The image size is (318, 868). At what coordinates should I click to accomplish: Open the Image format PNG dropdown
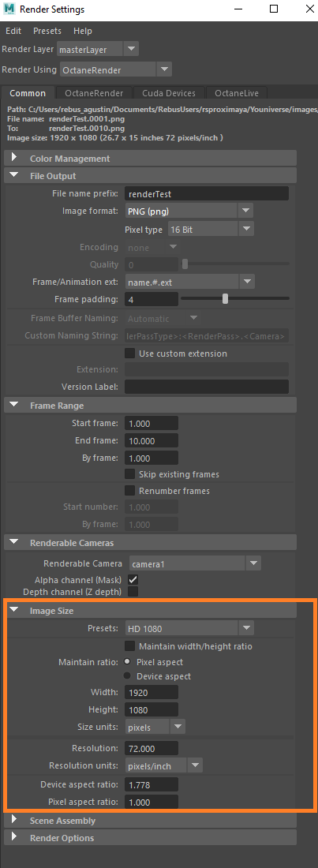click(x=189, y=211)
